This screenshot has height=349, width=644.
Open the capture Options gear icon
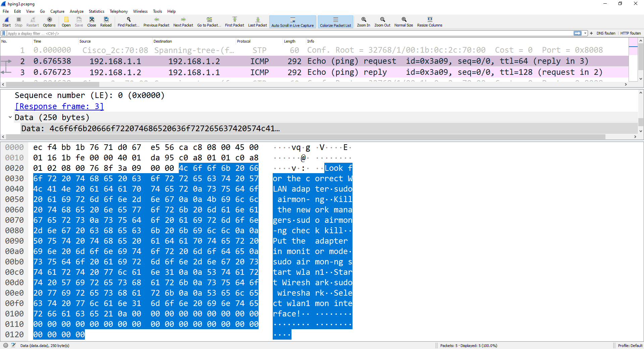pos(49,20)
